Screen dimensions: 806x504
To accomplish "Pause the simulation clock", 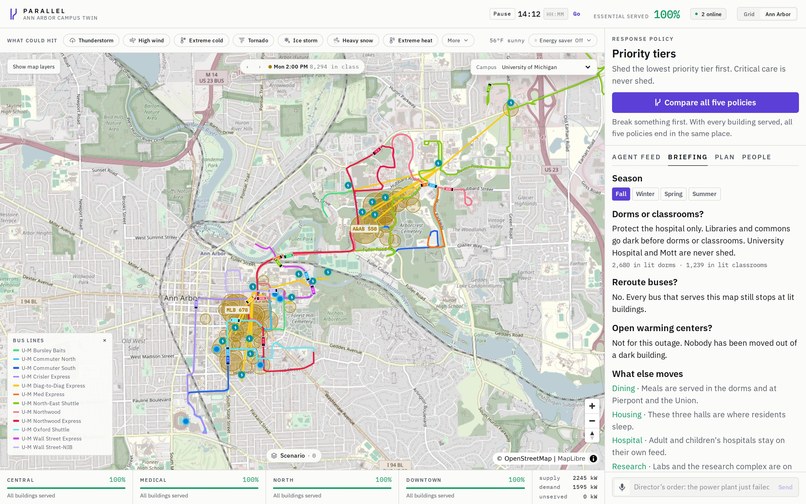I will click(502, 14).
